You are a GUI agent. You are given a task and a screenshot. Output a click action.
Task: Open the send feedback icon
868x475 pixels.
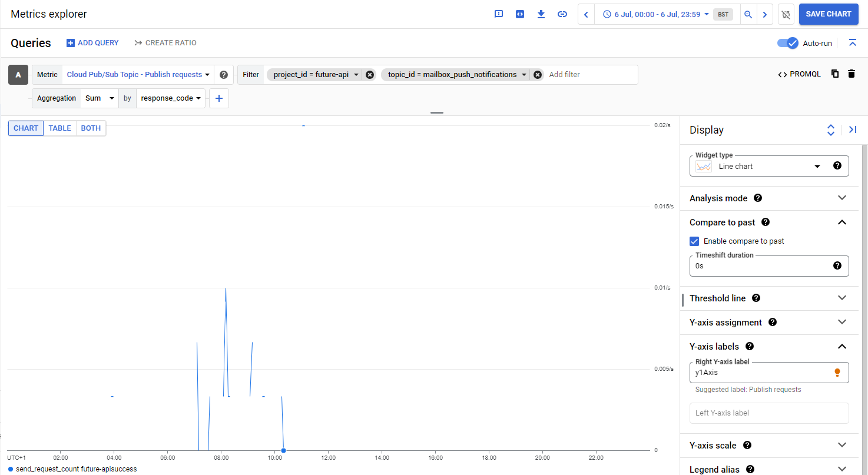coord(499,14)
